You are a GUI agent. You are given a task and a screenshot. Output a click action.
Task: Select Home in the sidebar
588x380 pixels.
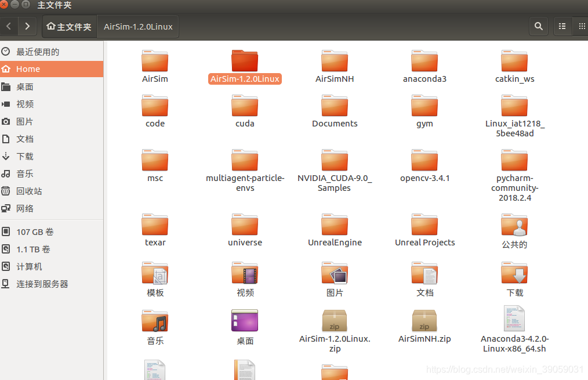tap(52, 69)
